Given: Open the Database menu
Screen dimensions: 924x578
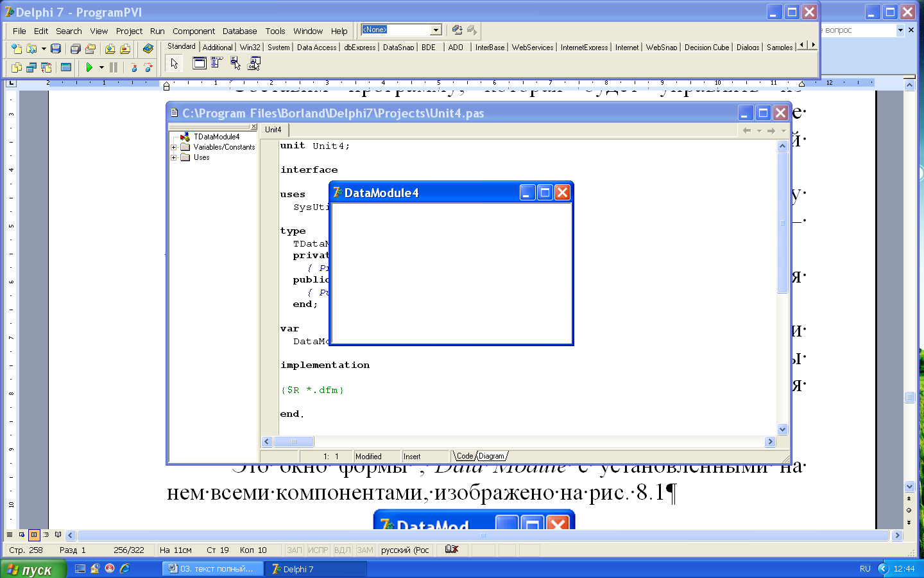Looking at the screenshot, I should point(239,31).
